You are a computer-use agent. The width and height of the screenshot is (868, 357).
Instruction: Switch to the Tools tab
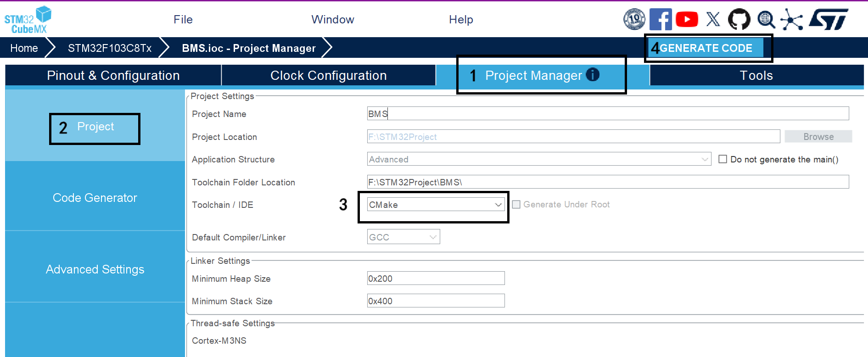click(756, 75)
